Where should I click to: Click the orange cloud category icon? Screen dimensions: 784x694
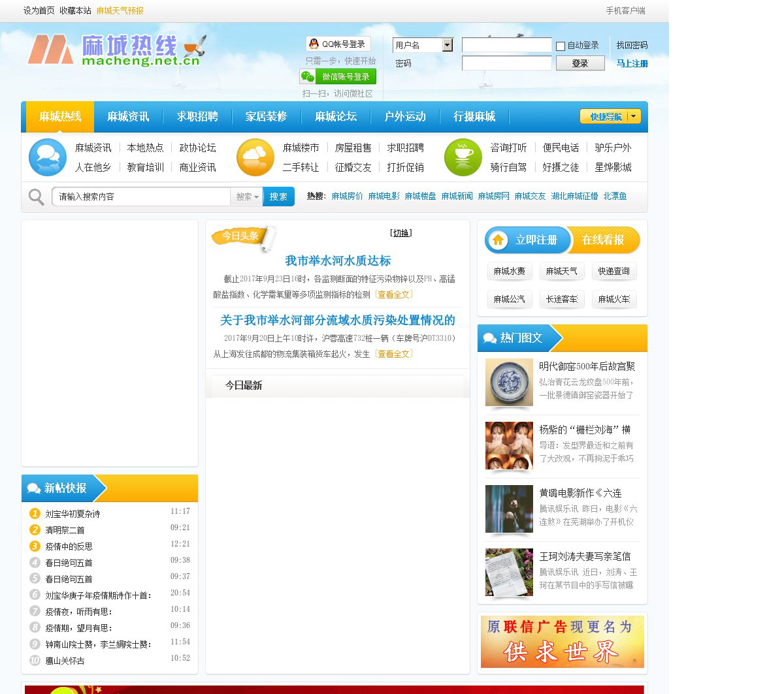(x=255, y=157)
